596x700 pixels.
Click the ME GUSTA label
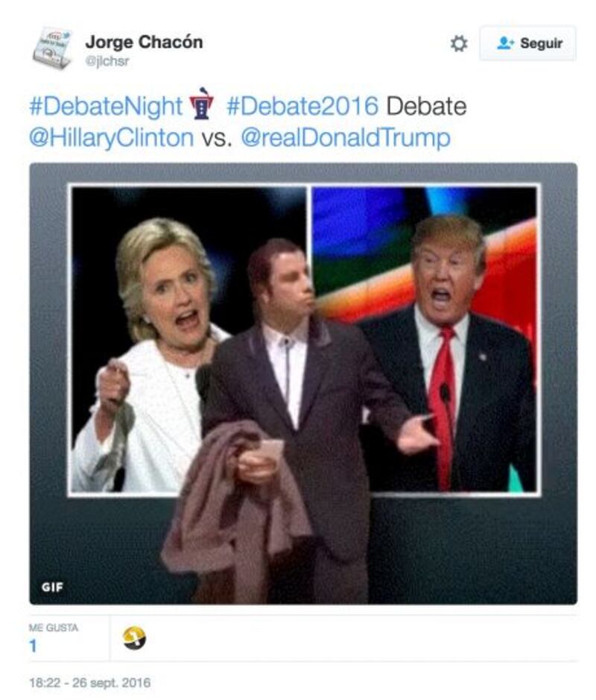click(x=54, y=628)
